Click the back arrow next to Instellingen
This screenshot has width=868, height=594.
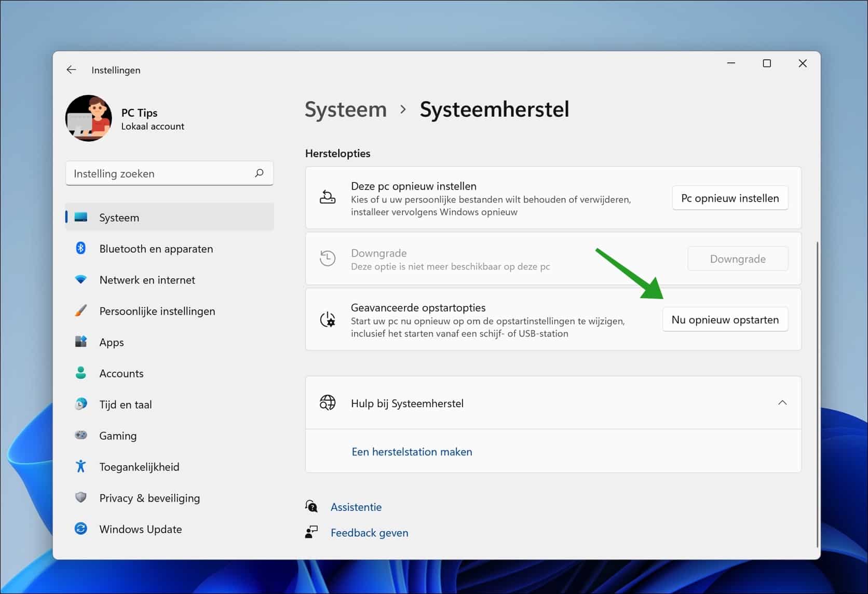coord(71,70)
